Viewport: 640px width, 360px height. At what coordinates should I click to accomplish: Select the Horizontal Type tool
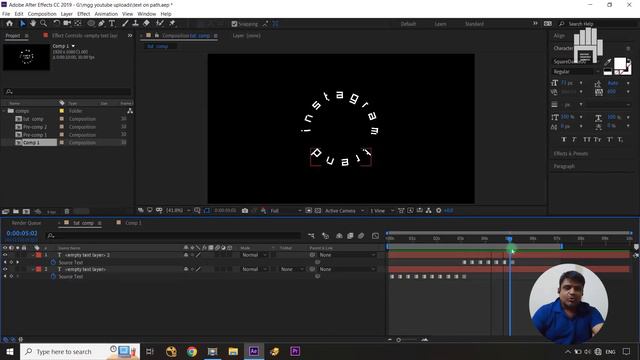coord(112,24)
